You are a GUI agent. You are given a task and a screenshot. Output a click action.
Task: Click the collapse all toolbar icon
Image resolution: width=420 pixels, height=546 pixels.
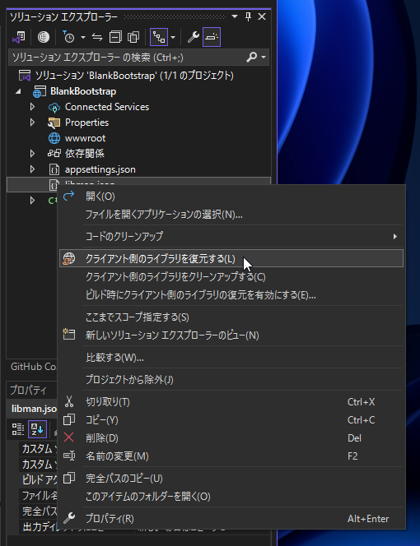point(115,37)
